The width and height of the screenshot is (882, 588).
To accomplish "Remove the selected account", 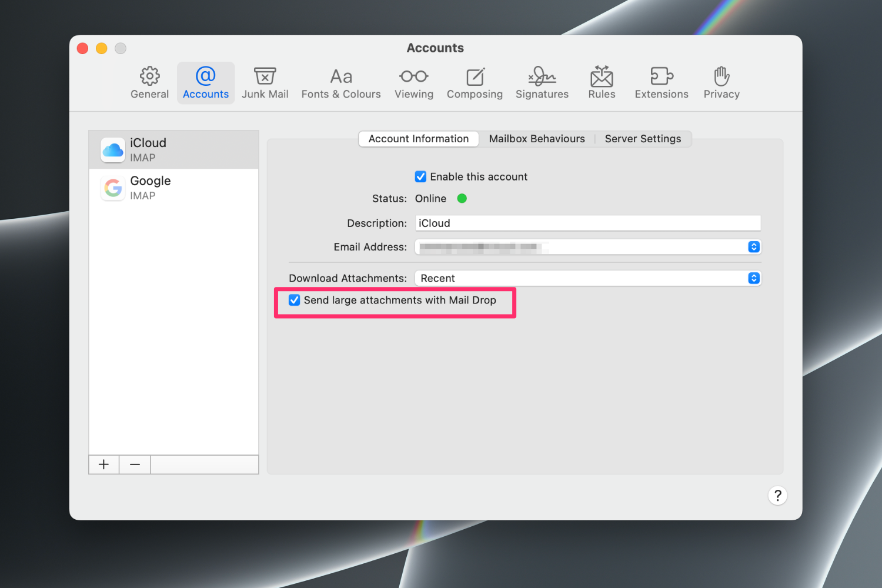I will [x=134, y=464].
